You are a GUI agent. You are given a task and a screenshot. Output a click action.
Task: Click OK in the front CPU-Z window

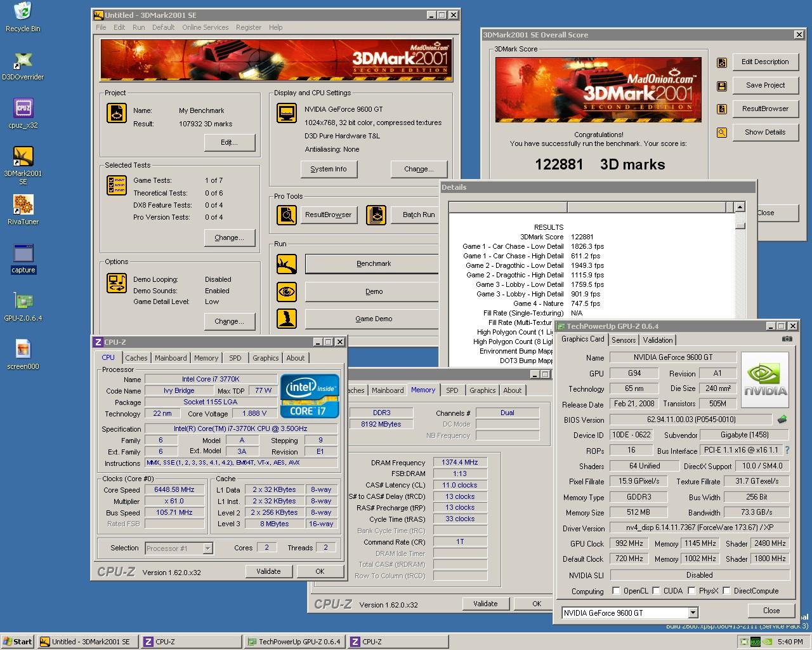coord(320,571)
